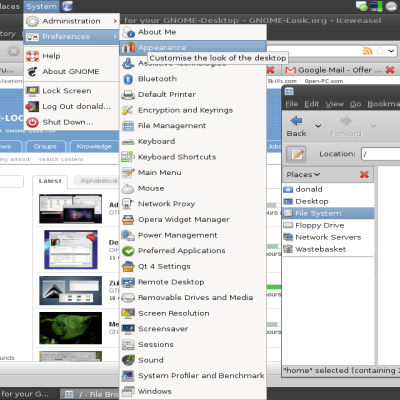Open the System menu
This screenshot has width=400, height=400.
[x=41, y=6]
